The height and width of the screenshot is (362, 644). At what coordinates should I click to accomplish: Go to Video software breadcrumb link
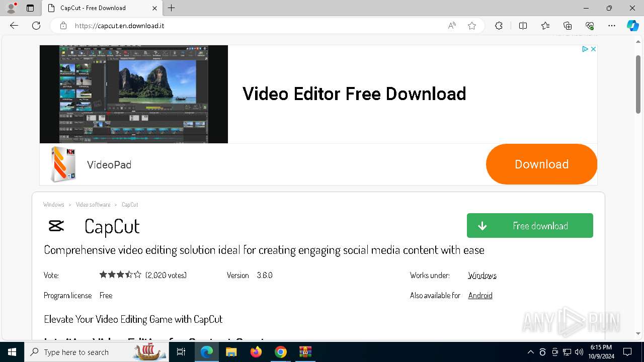pos(93,205)
